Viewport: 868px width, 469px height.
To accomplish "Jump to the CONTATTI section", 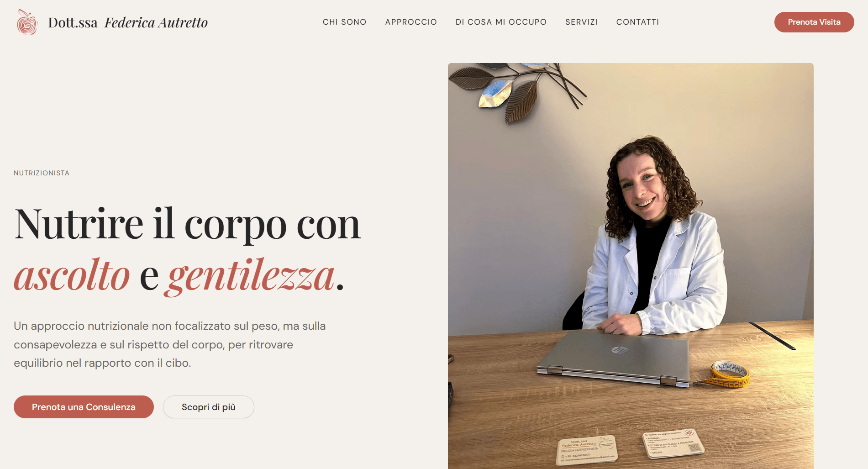I will pos(637,22).
